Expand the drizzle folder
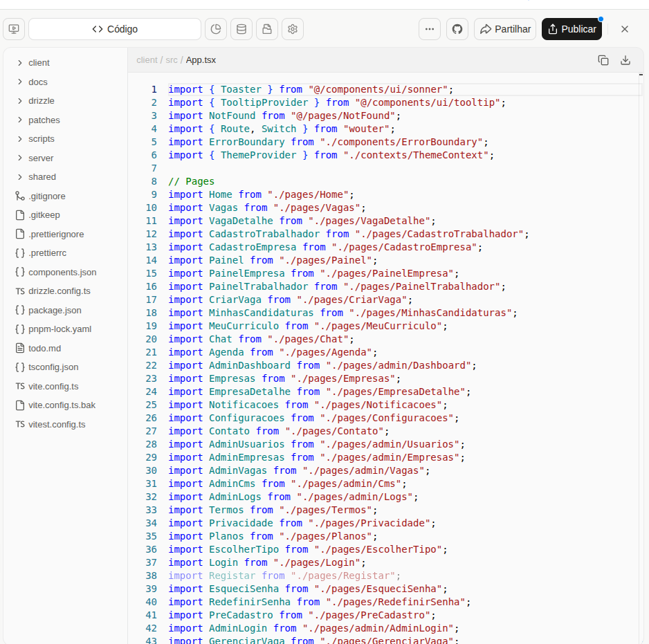 (x=41, y=101)
